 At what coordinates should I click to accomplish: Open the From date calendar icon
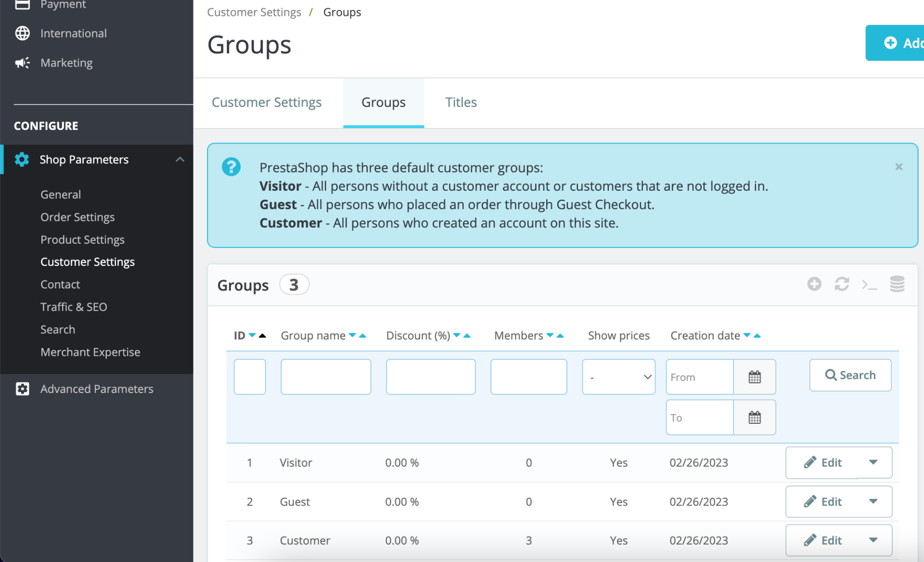(x=754, y=377)
